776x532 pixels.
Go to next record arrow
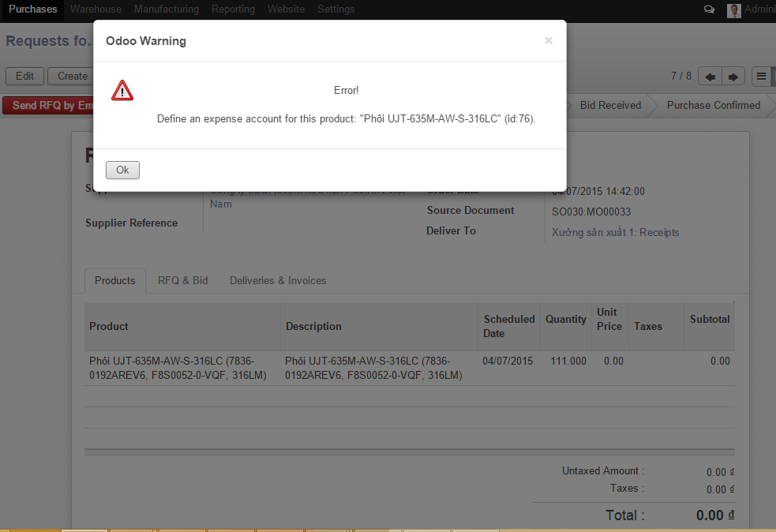pos(733,77)
